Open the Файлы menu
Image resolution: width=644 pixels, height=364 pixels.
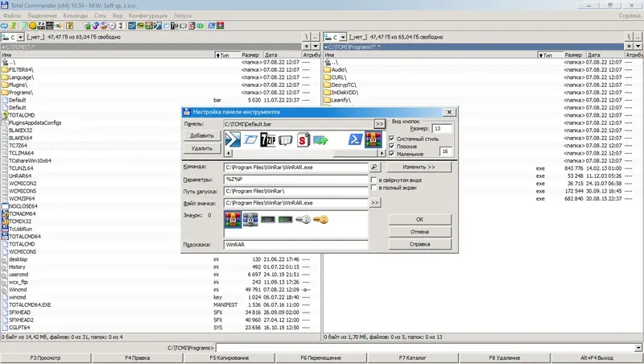click(12, 15)
